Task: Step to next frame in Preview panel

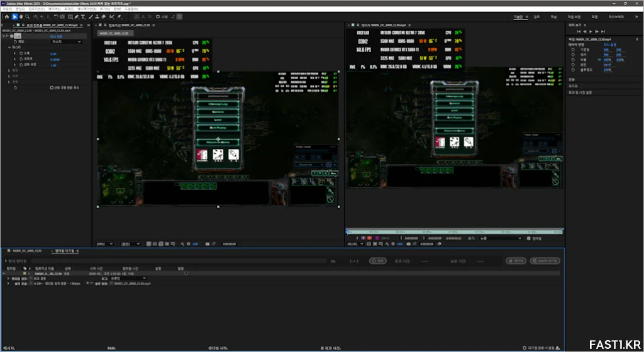Action: pyautogui.click(x=597, y=31)
